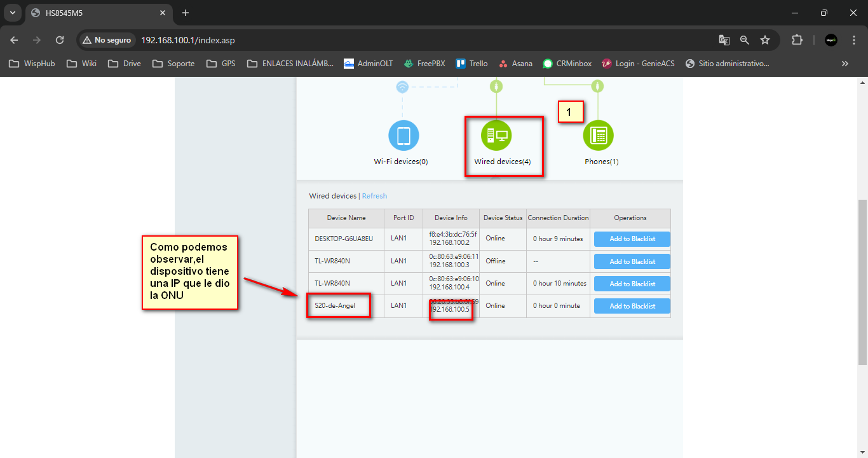
Task: Select the Wired devices icon
Action: [496, 135]
